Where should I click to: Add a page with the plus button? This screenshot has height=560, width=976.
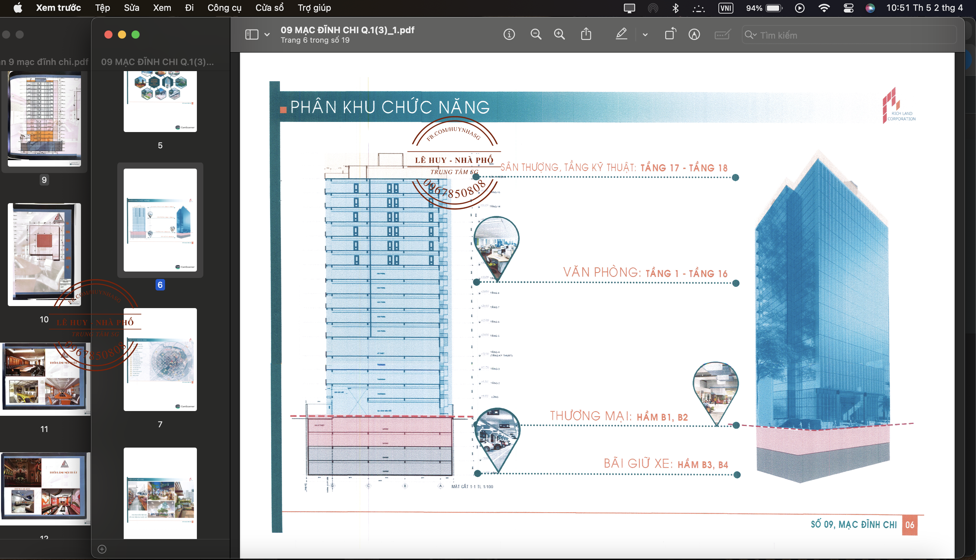coord(102,549)
